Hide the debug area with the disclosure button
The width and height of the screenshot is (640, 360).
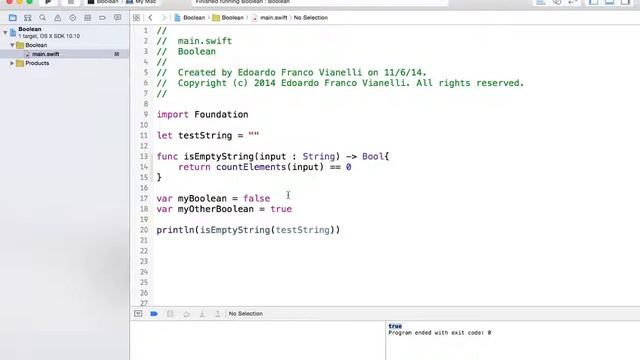tap(138, 313)
